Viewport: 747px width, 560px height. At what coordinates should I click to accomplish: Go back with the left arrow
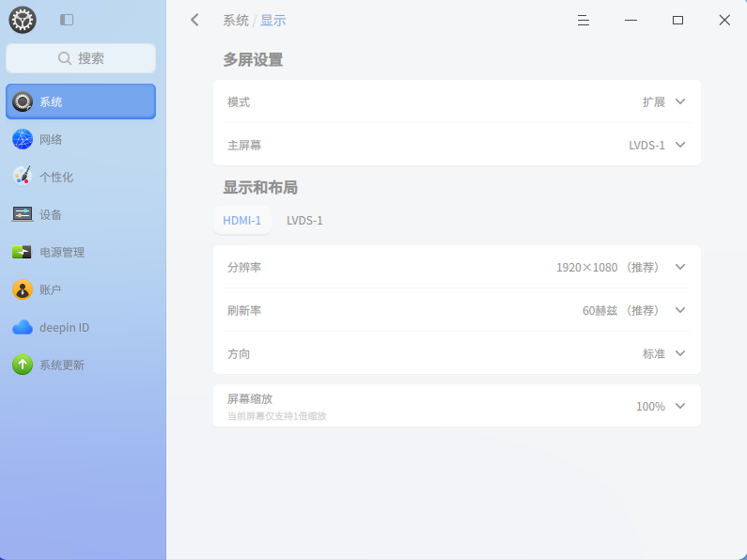coord(195,20)
